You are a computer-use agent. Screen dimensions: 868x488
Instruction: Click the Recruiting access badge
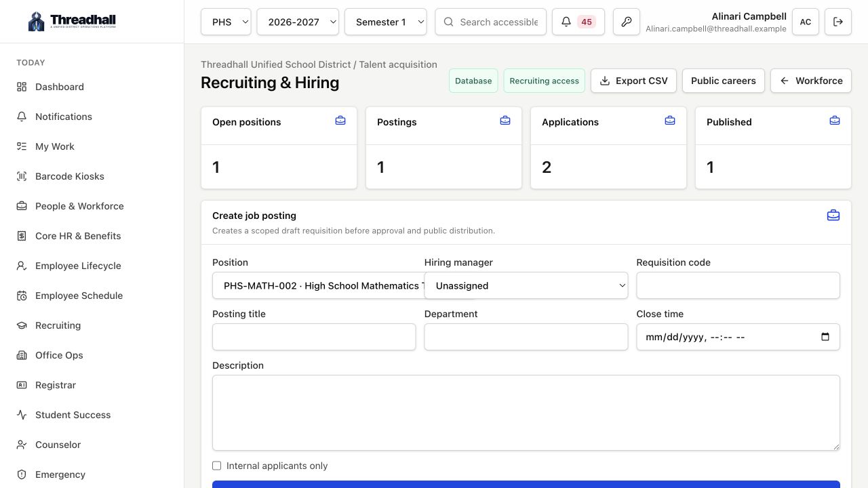pos(544,81)
